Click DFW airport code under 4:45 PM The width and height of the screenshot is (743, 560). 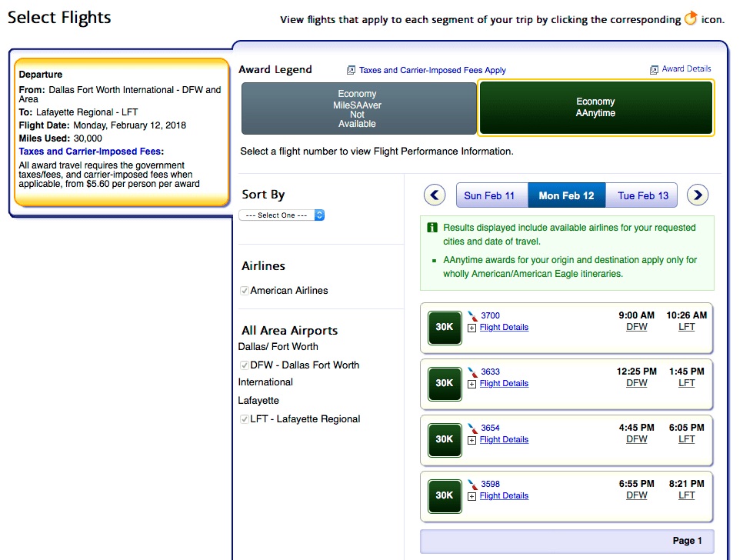tap(636, 439)
